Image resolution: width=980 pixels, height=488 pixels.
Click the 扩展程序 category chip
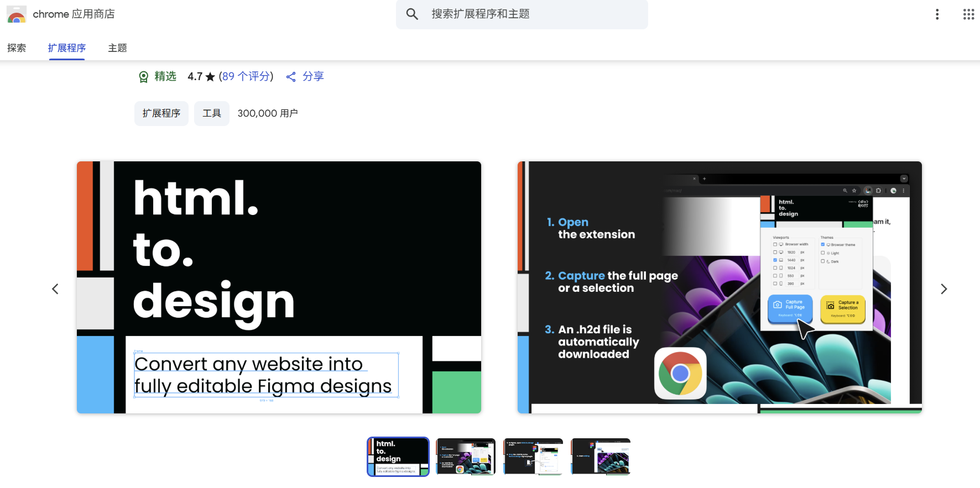pos(161,113)
